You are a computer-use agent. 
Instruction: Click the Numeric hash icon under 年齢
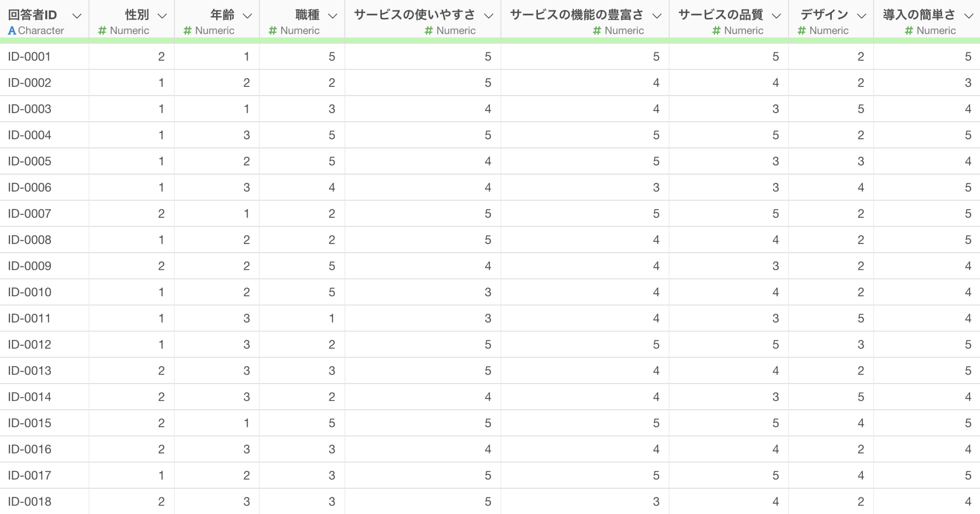[x=187, y=30]
